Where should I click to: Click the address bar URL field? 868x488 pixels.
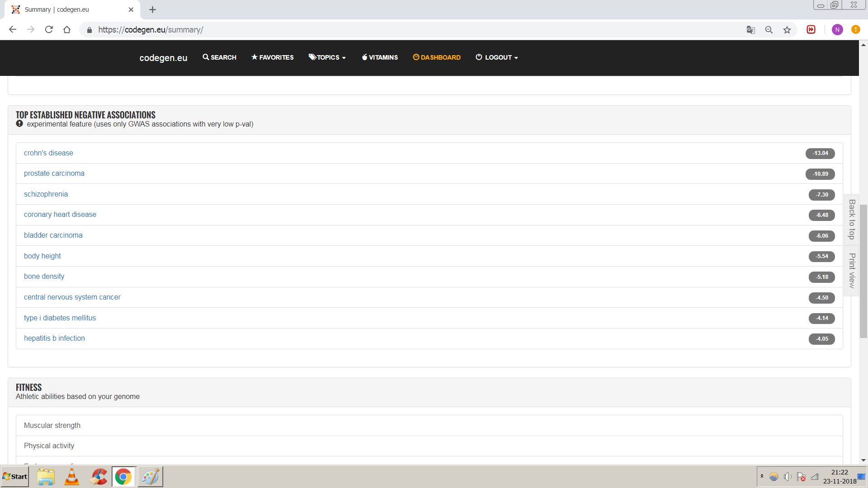(x=407, y=30)
